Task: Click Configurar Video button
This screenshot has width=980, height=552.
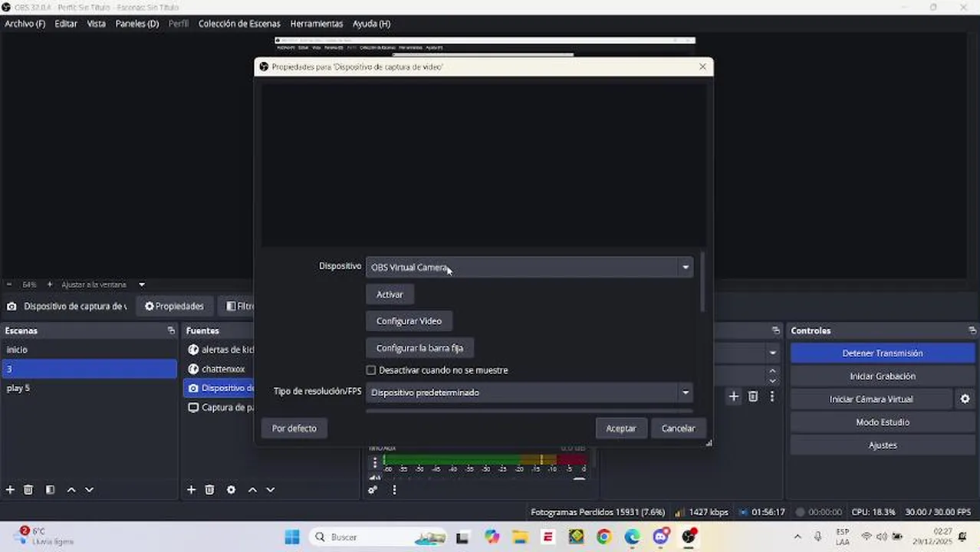Action: coord(409,321)
